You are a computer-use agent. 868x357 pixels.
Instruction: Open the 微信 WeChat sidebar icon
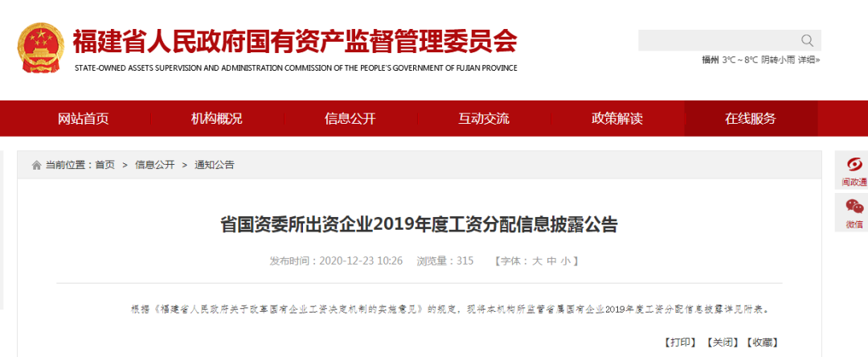tap(854, 212)
